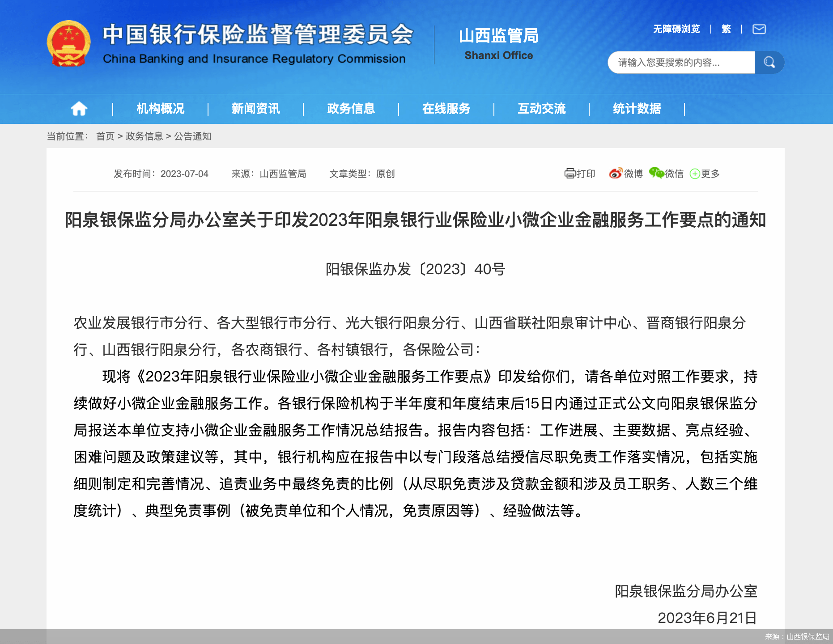Screen dimensions: 833x644
Task: Open the 政务信息 menu
Action: click(x=351, y=109)
